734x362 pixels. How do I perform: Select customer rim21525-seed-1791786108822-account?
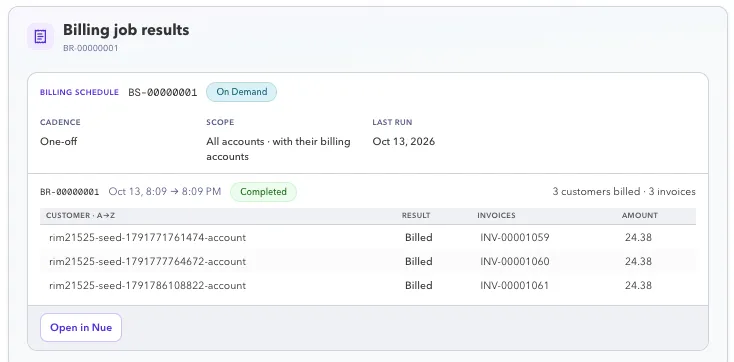(x=147, y=285)
